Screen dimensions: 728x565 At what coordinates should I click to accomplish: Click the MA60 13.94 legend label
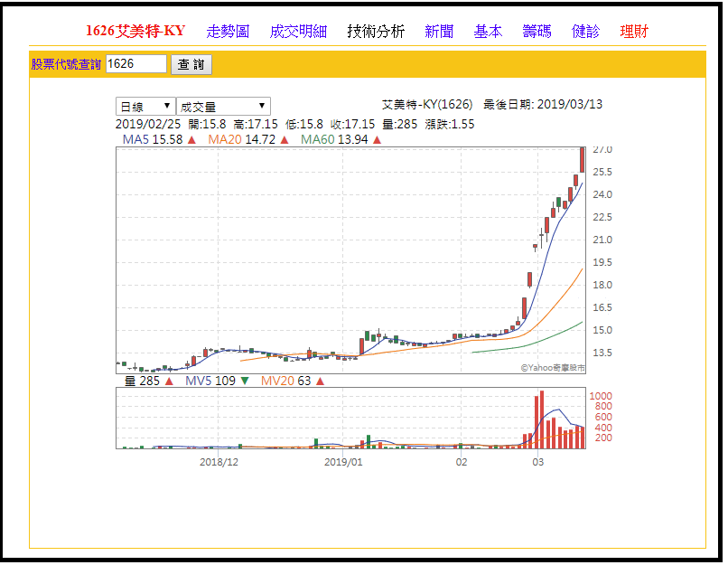[x=334, y=139]
